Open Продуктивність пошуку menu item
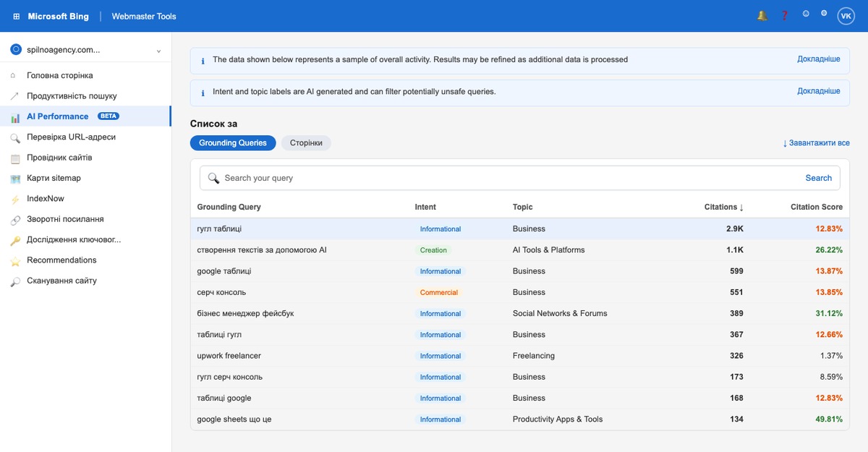Image resolution: width=868 pixels, height=452 pixels. click(x=85, y=96)
